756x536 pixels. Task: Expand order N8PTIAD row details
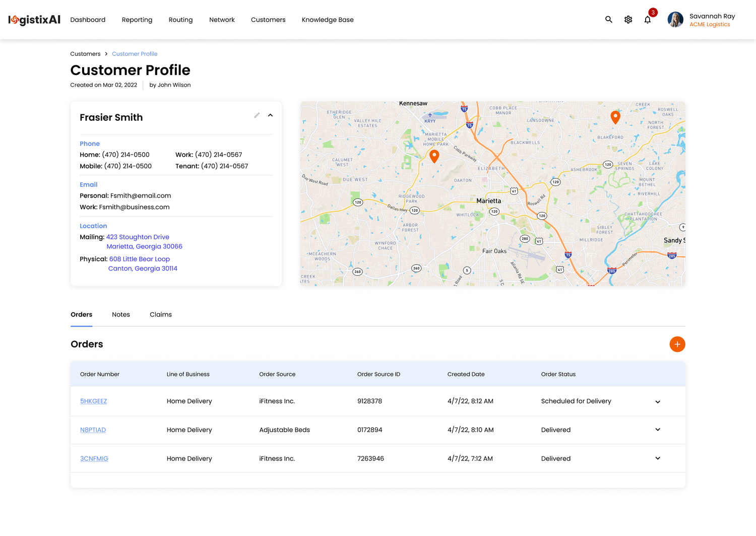point(658,430)
